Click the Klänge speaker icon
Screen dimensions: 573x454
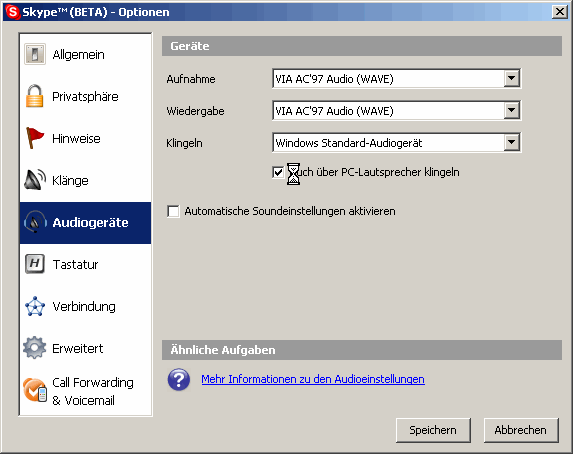(x=35, y=180)
